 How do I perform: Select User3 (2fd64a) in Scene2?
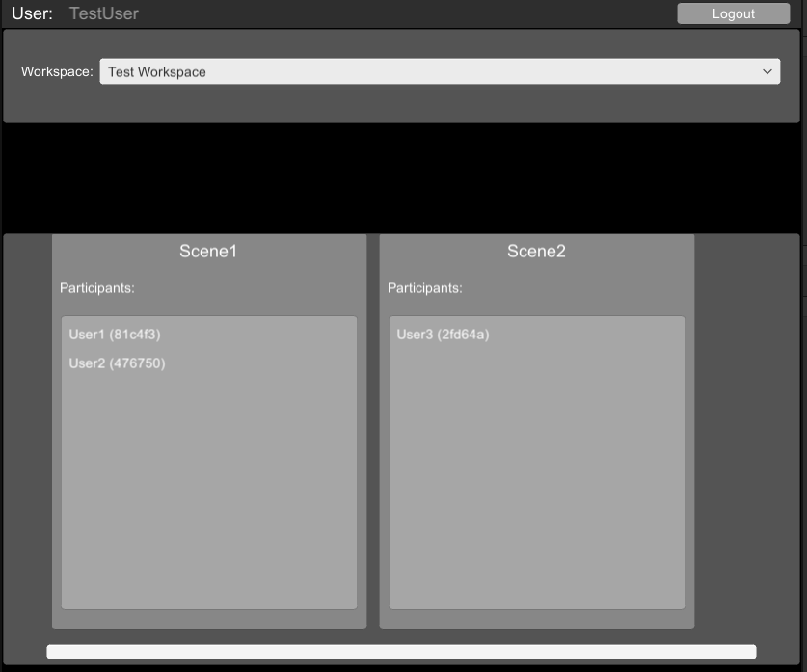(x=443, y=335)
